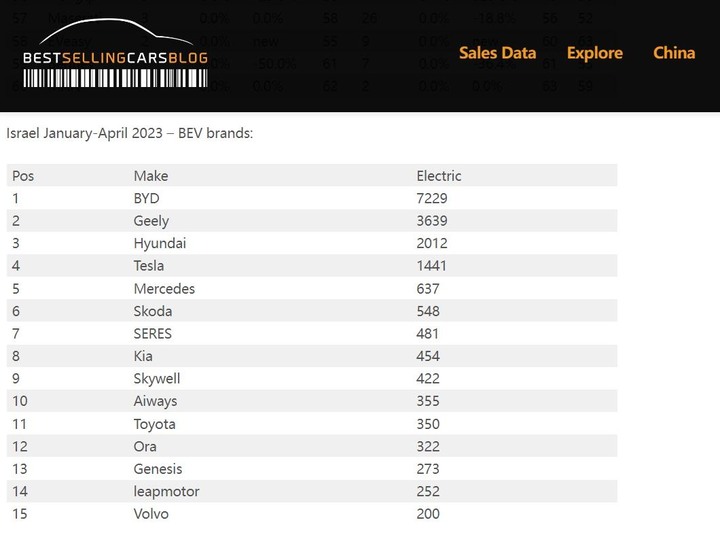
Task: Click the Make column header
Action: (151, 176)
